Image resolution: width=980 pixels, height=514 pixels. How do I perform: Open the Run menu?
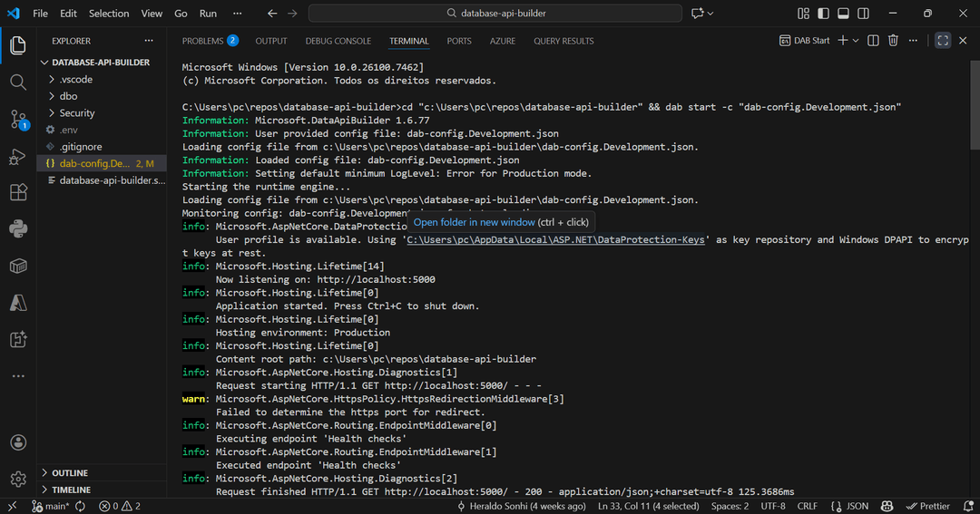pos(208,13)
